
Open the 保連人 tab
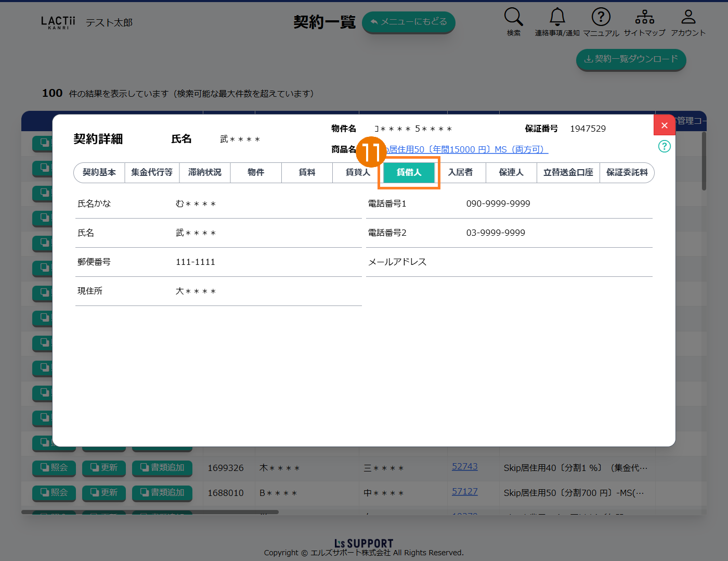(511, 172)
